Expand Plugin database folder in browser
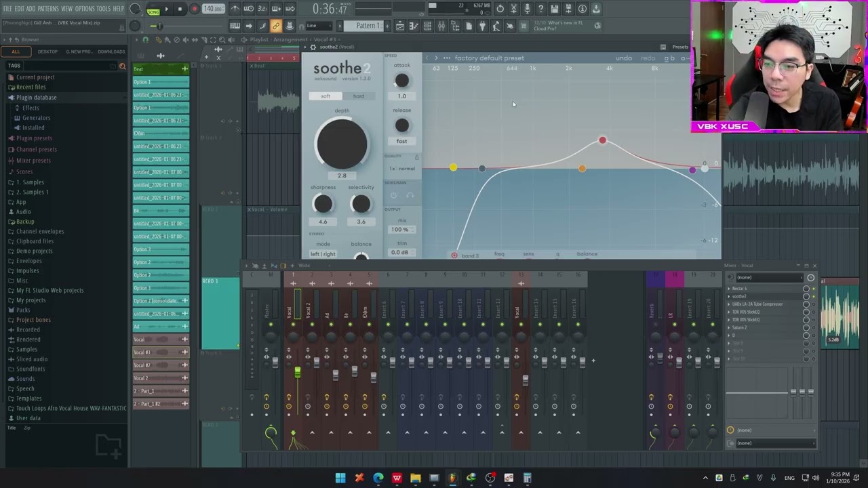The height and width of the screenshot is (488, 868). tap(36, 98)
